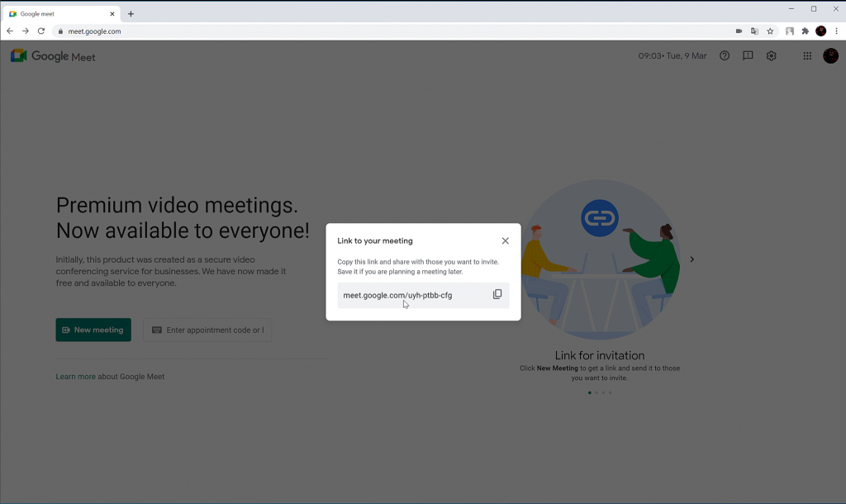The image size is (846, 504).
Task: Bookmark this page with the star icon
Action: pyautogui.click(x=770, y=31)
